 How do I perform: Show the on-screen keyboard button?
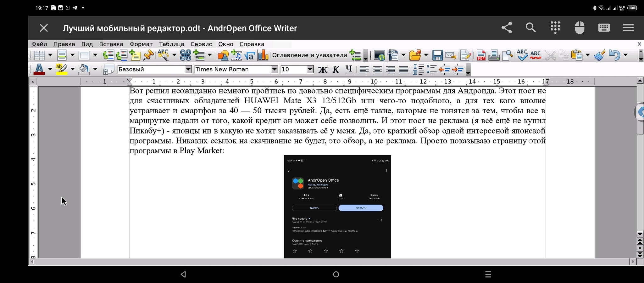[604, 28]
